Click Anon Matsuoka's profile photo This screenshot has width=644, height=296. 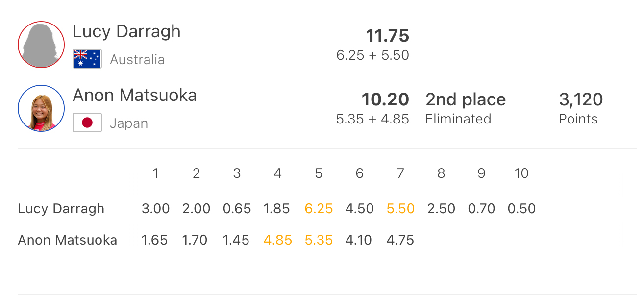click(x=41, y=108)
